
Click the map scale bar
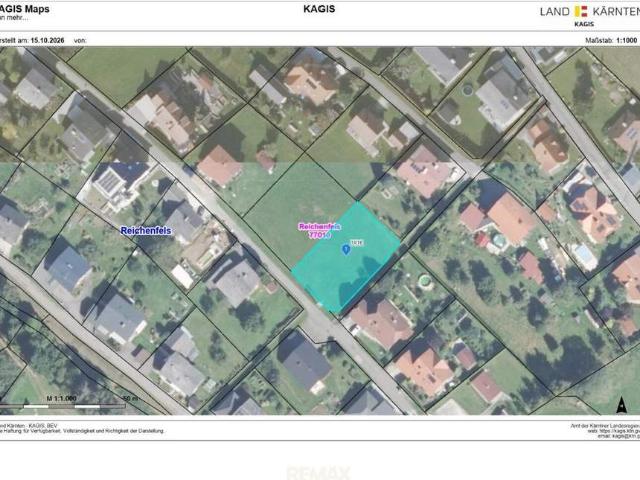[62, 406]
